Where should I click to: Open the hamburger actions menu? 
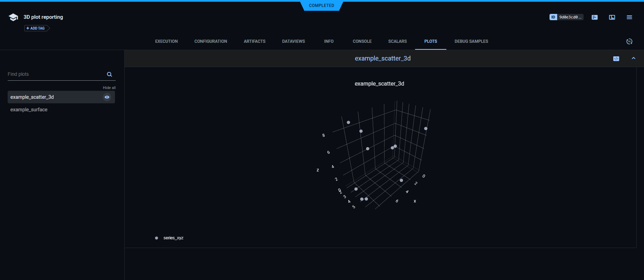tap(629, 17)
